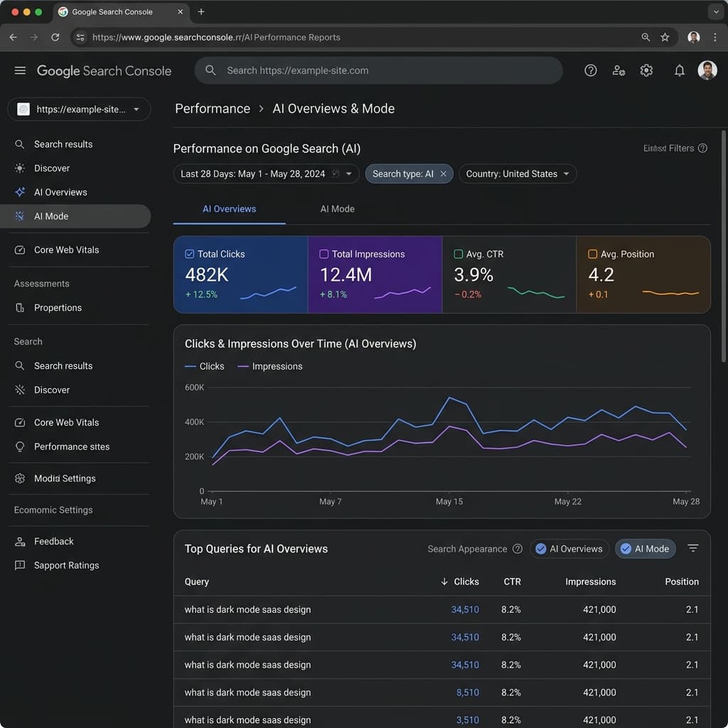Image resolution: width=728 pixels, height=728 pixels.
Task: Click the Position column header
Action: (x=682, y=582)
